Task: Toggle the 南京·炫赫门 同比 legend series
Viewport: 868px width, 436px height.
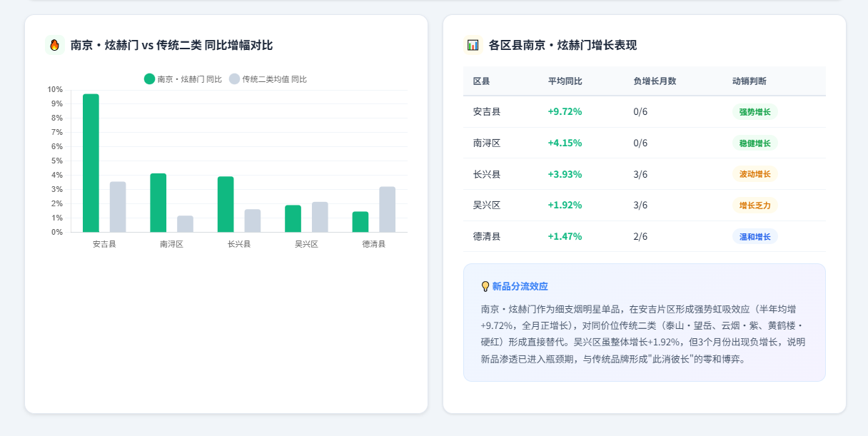Action: pyautogui.click(x=183, y=79)
